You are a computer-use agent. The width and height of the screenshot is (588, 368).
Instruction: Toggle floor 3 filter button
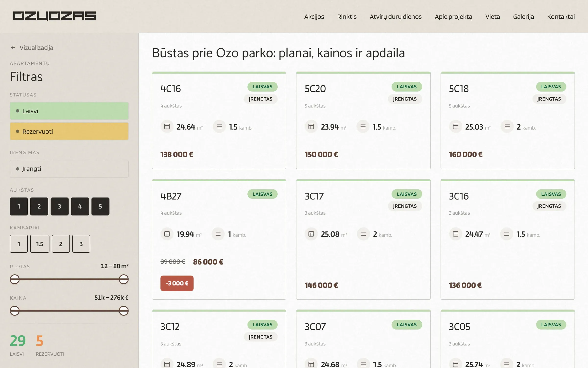60,206
